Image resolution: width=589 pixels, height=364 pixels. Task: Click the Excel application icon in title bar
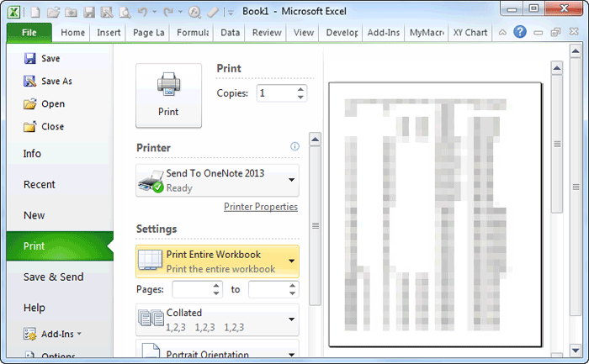pos(14,12)
